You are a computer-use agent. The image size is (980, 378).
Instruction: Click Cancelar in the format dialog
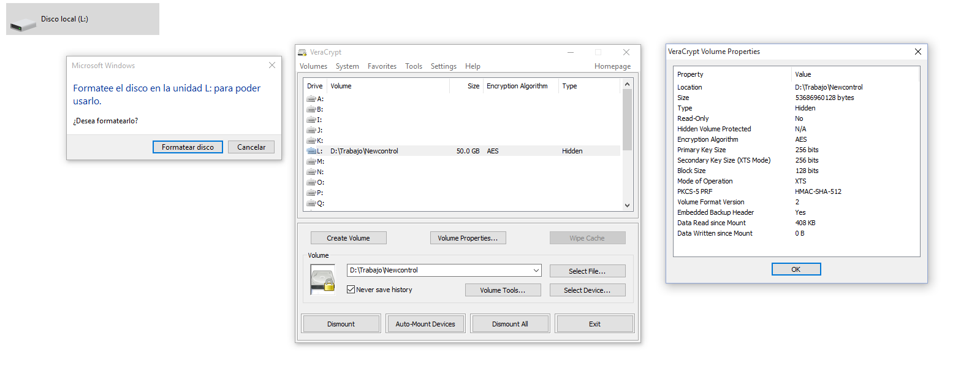click(x=251, y=147)
